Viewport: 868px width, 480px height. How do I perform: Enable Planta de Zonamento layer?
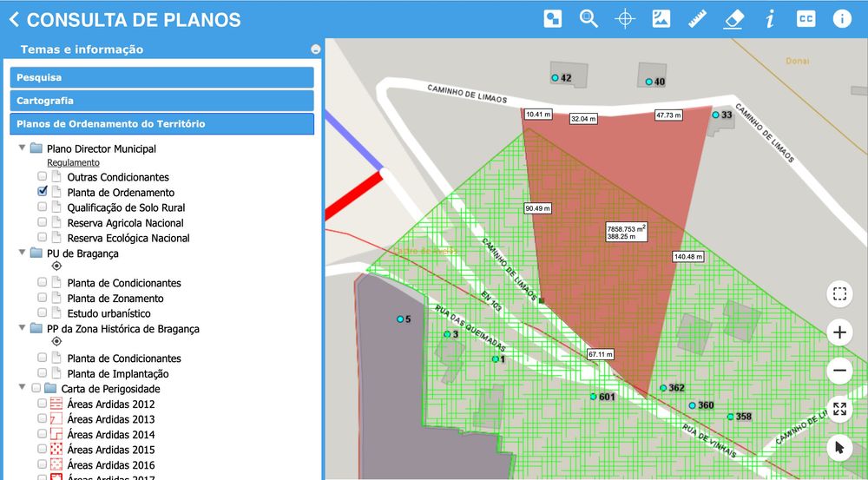(x=42, y=298)
